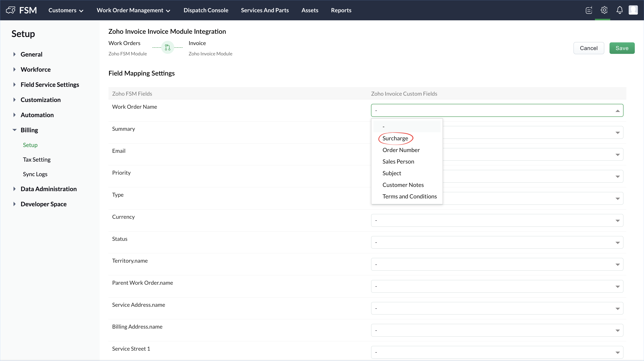644x361 pixels.
Task: Open Tax Setting under Billing
Action: click(37, 160)
